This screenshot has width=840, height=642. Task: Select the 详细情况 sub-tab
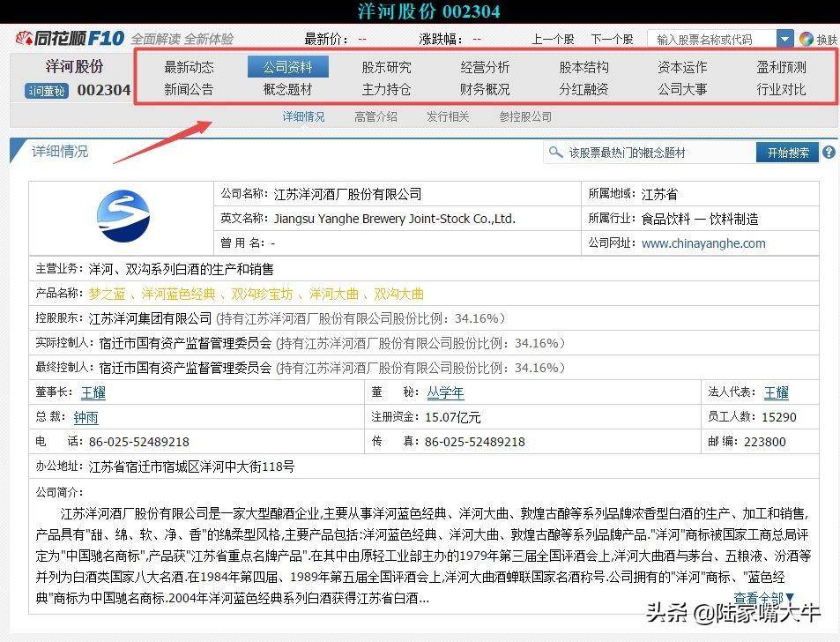pos(304,116)
